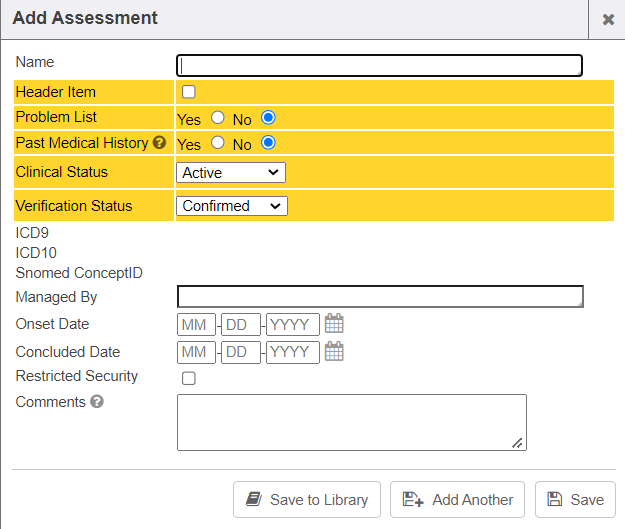Select No for Past Medical History
This screenshot has height=529, width=625.
point(268,143)
